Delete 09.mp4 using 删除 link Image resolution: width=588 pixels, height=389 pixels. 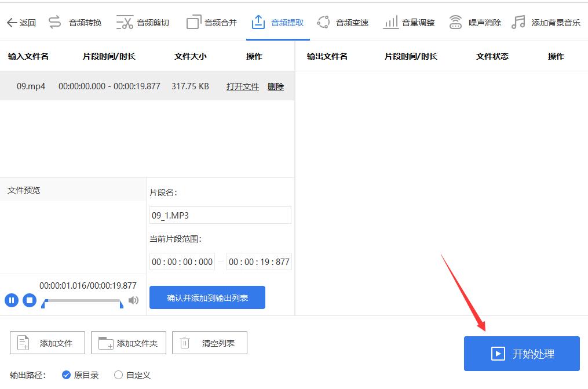tap(276, 86)
